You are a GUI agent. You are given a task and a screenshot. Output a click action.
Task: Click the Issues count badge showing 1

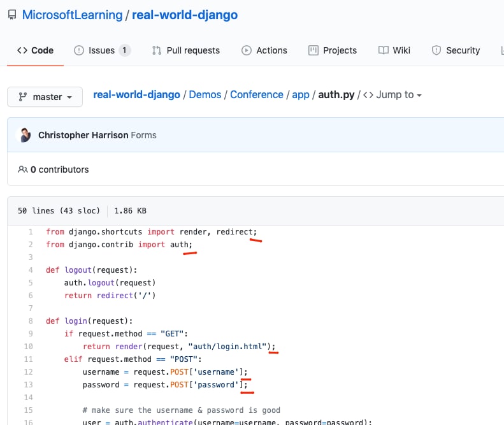124,50
